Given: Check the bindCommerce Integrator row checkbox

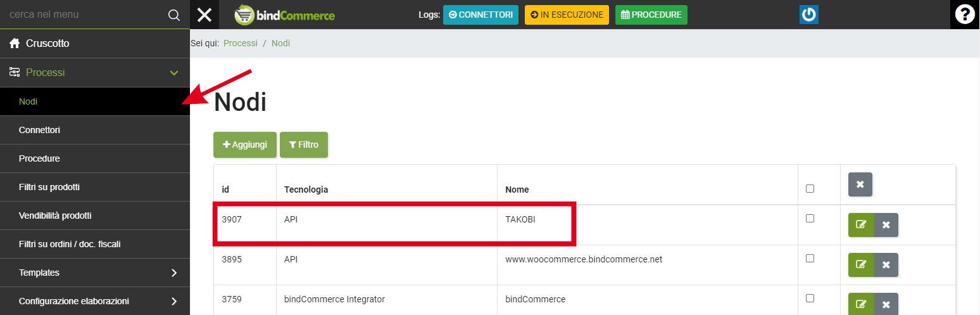Looking at the screenshot, I should point(810,299).
